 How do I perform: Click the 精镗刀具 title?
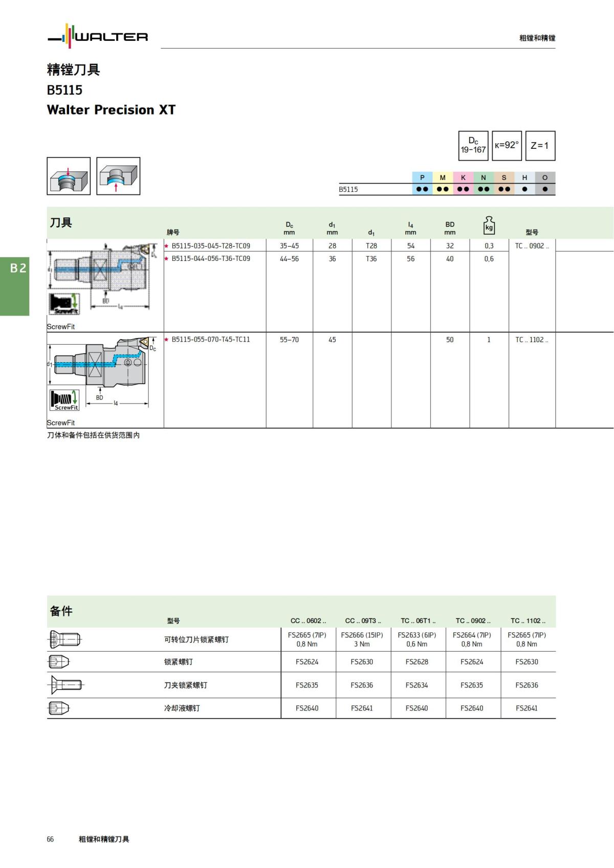(x=73, y=70)
